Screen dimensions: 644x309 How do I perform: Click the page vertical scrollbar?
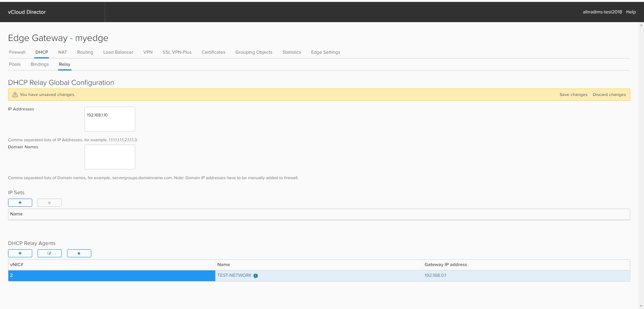pos(641,166)
